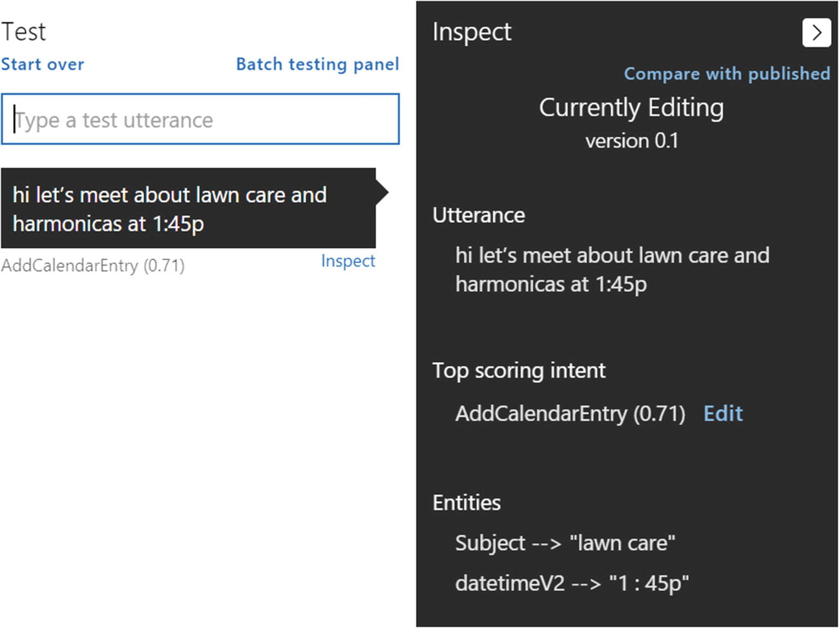This screenshot has height=629, width=840.
Task: Select the Subject "lawn care" entity
Action: [x=565, y=543]
